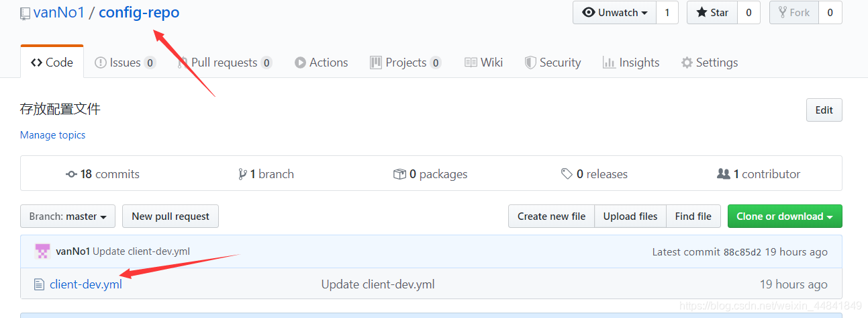Click Manage topics link
This screenshot has width=868, height=318.
pyautogui.click(x=52, y=135)
